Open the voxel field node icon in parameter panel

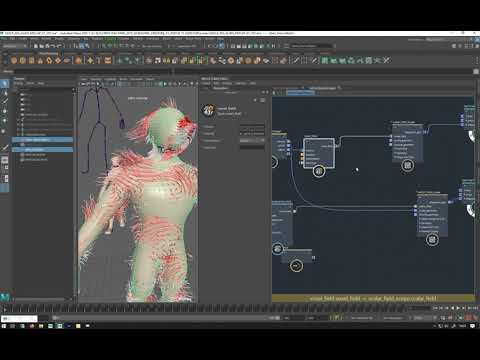[209, 110]
